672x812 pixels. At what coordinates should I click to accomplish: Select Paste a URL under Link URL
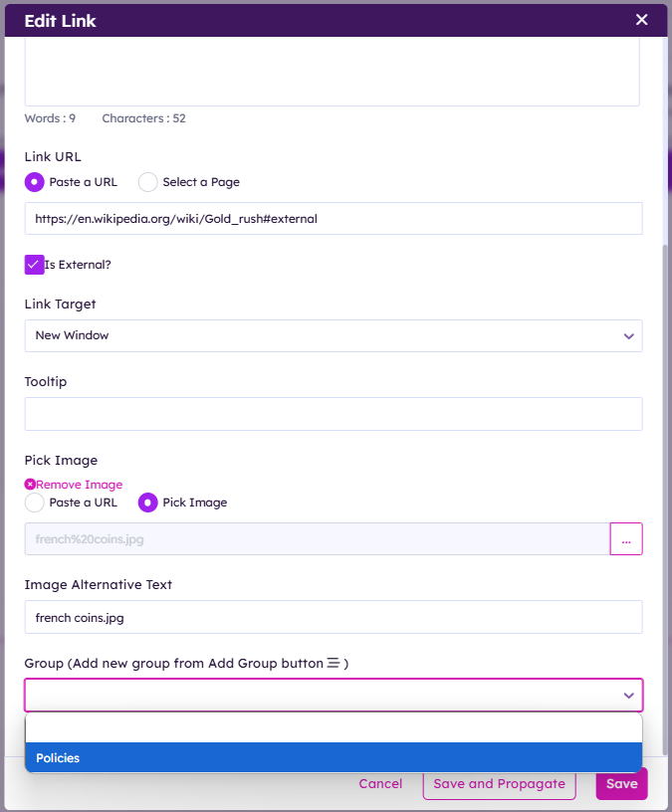(x=35, y=182)
